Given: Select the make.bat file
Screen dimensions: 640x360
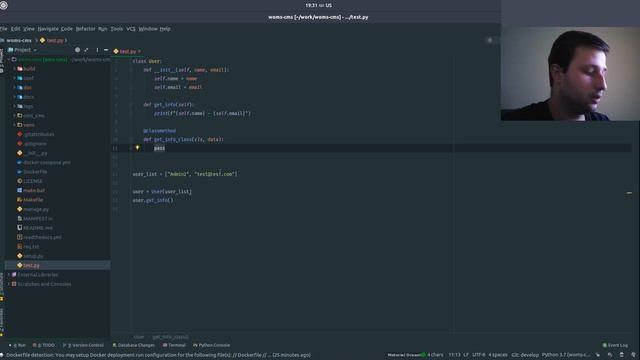Looking at the screenshot, I should click(34, 191).
